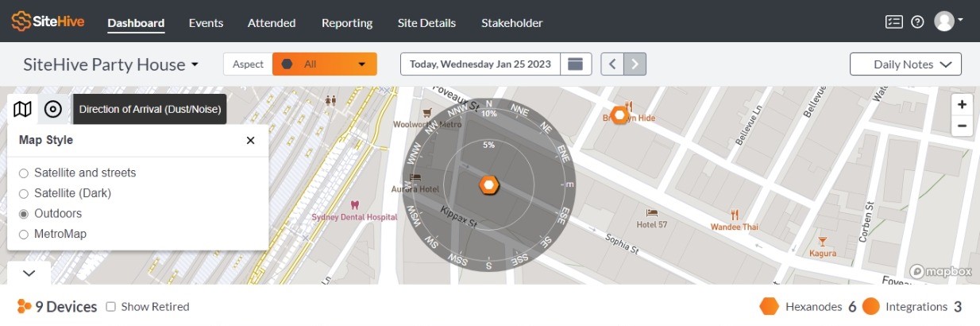The height and width of the screenshot is (326, 980).
Task: Click the Hotel 57 map marker
Action: pyautogui.click(x=652, y=213)
